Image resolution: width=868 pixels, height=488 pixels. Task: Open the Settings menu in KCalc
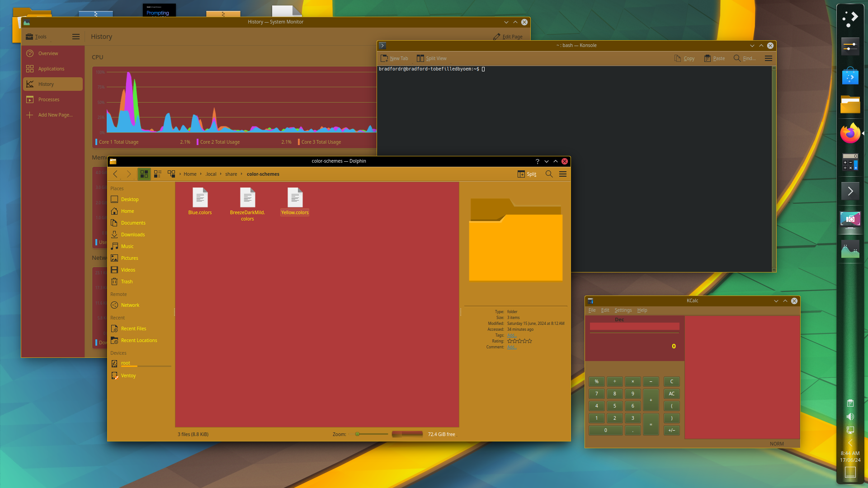[x=623, y=310]
